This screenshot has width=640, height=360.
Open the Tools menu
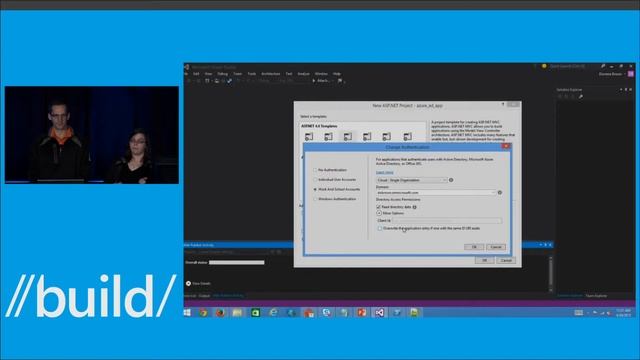point(252,74)
